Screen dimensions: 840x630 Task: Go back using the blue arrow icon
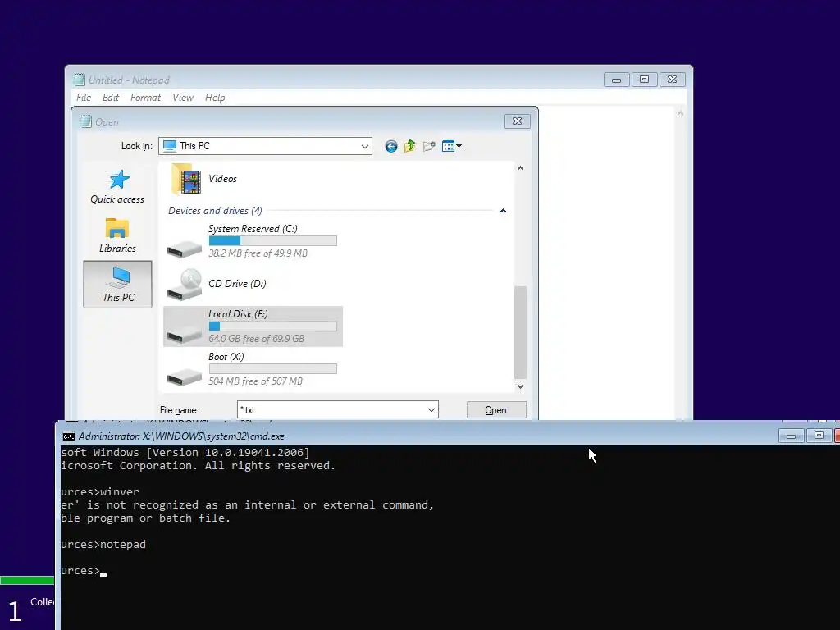point(391,146)
